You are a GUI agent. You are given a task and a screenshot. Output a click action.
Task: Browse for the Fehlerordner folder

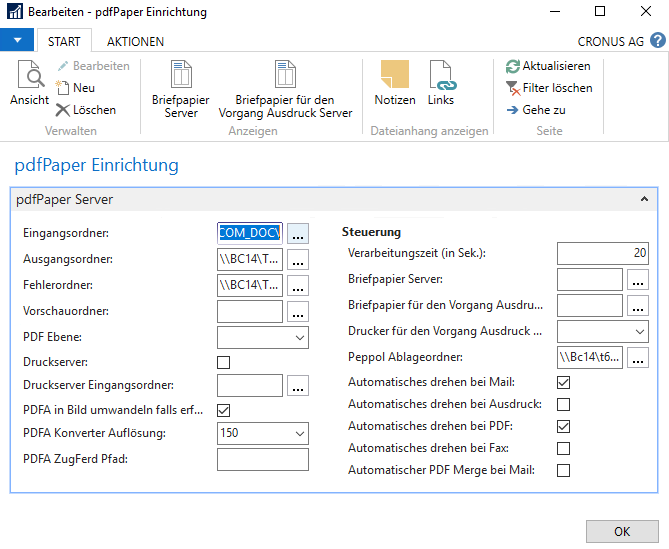[298, 285]
